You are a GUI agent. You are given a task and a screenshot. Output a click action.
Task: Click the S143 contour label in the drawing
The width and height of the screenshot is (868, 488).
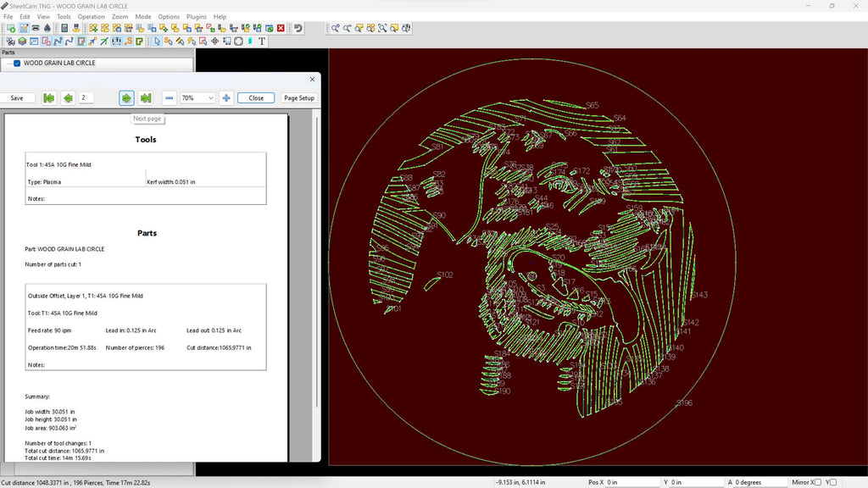point(699,295)
